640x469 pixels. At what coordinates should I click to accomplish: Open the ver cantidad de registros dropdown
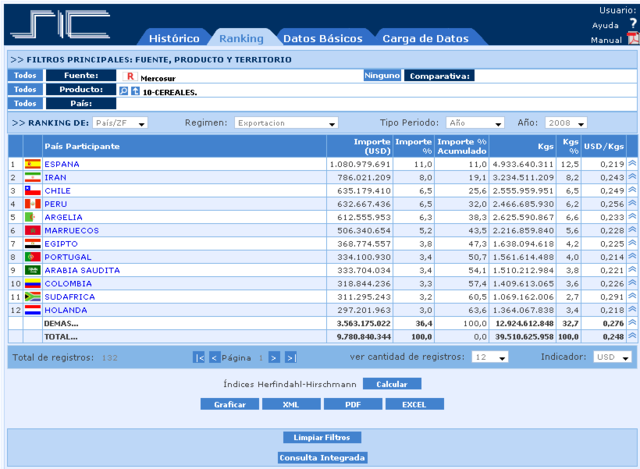point(490,357)
